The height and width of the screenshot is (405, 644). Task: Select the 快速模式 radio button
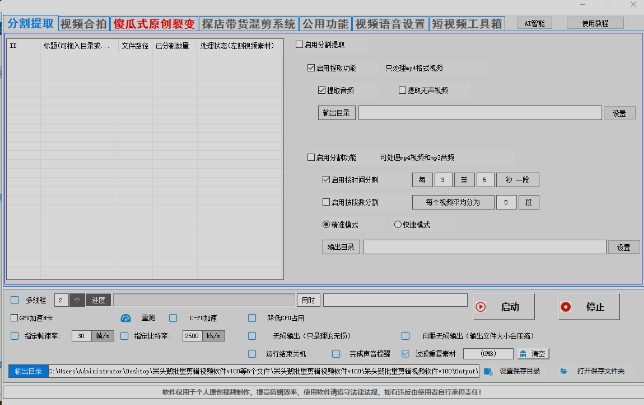click(398, 224)
